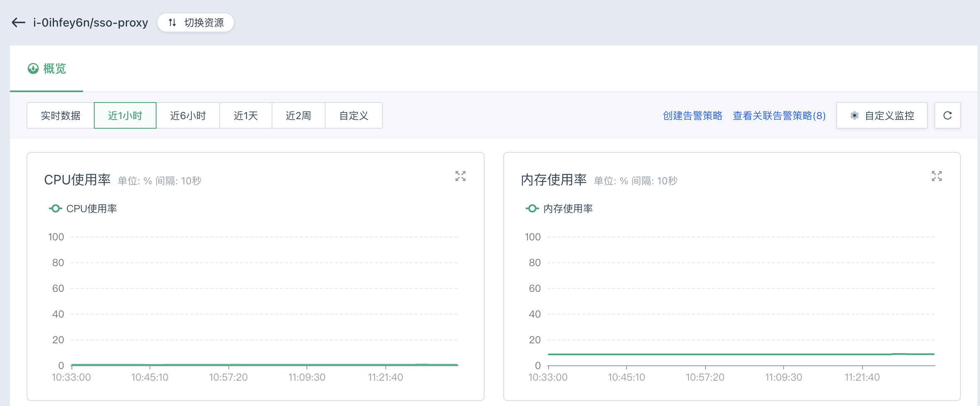The height and width of the screenshot is (406, 980).
Task: Choose the 自定义 custom time range
Action: click(354, 115)
